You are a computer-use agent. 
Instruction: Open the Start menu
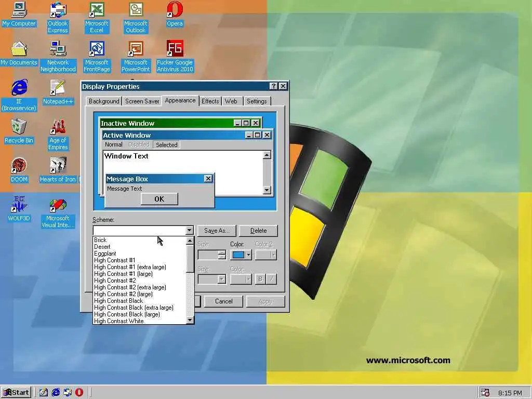tap(16, 393)
